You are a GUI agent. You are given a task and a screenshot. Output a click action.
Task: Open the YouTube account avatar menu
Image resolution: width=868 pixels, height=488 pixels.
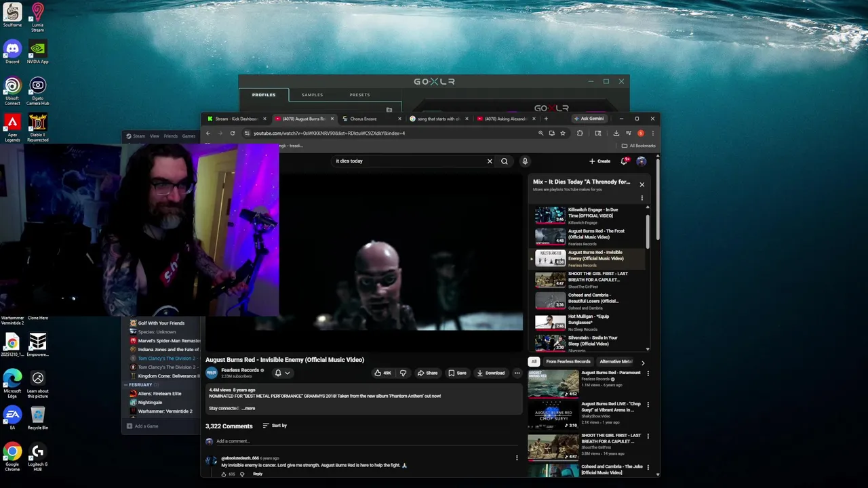641,161
